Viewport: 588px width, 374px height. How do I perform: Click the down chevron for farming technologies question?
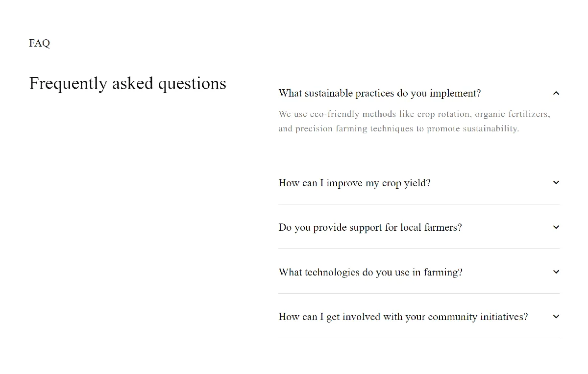click(556, 272)
